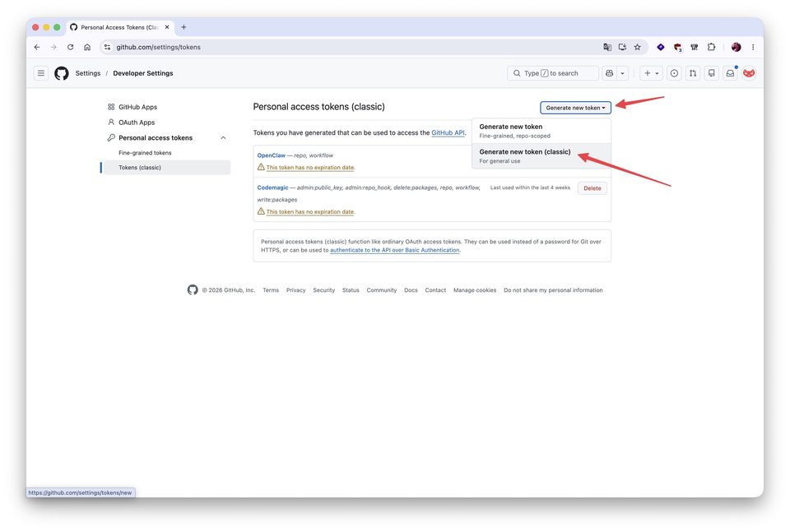Delete the Codemagic token
Viewport: 790px width, 532px height.
[x=592, y=188]
